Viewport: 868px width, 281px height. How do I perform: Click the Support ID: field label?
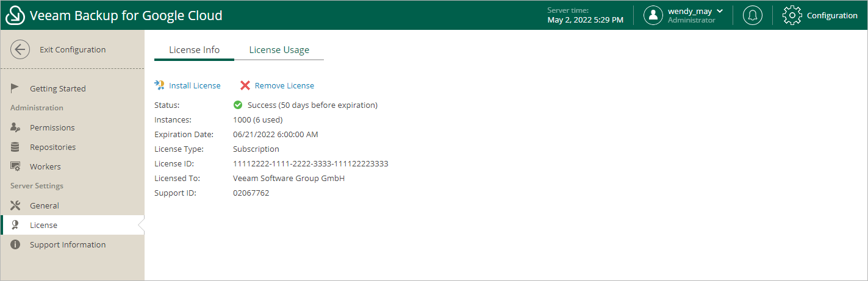(174, 193)
